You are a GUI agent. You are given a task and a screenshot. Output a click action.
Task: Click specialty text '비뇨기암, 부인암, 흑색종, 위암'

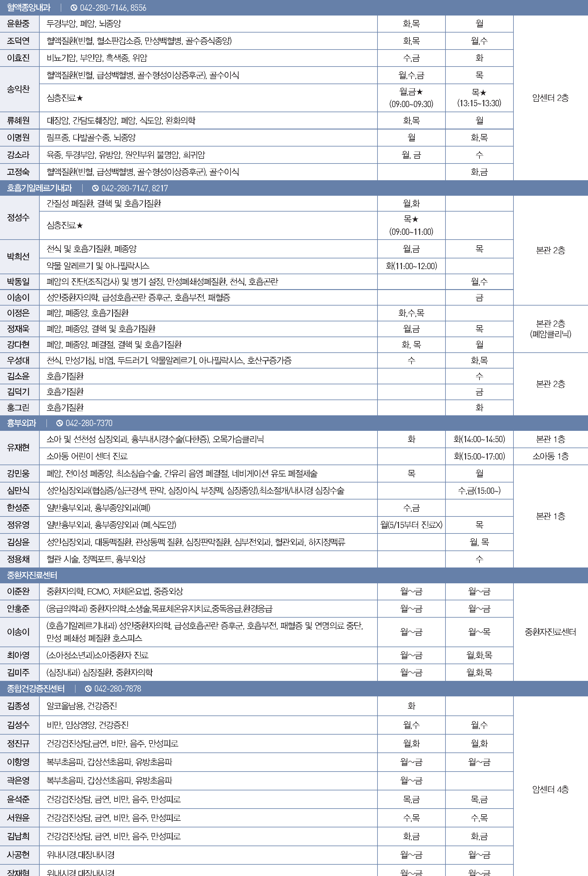(x=97, y=58)
